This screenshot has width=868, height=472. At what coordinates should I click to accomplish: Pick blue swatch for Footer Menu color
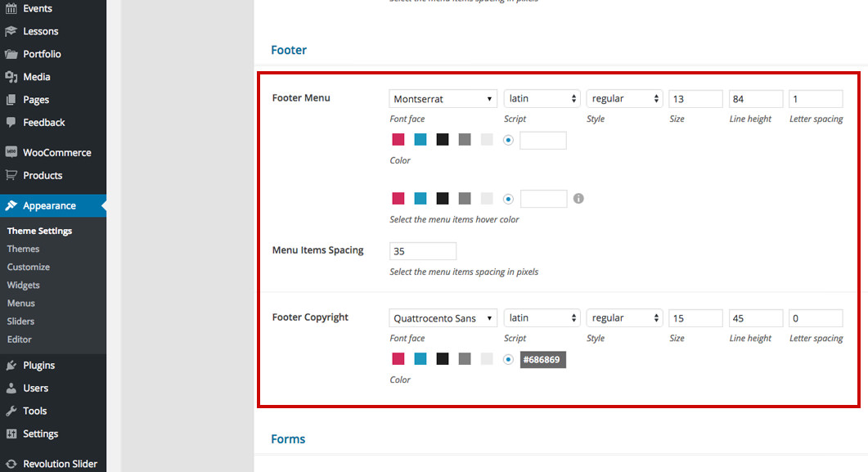[421, 139]
